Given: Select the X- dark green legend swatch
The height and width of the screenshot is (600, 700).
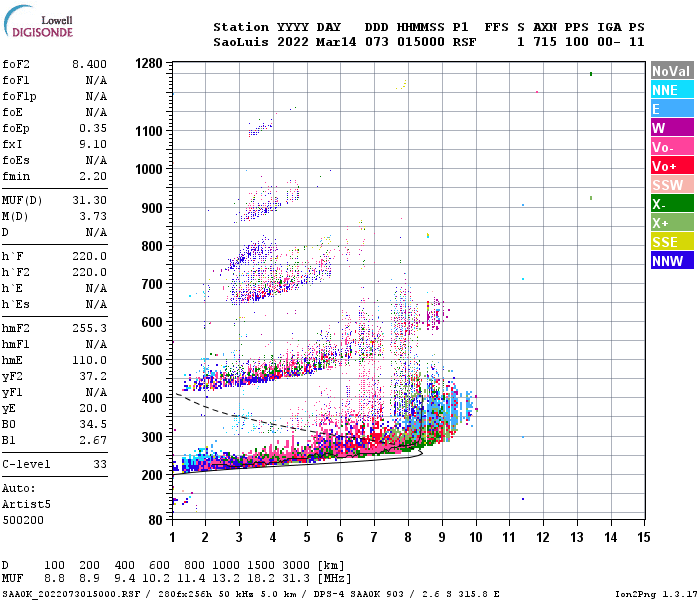Looking at the screenshot, I should click(x=672, y=204).
